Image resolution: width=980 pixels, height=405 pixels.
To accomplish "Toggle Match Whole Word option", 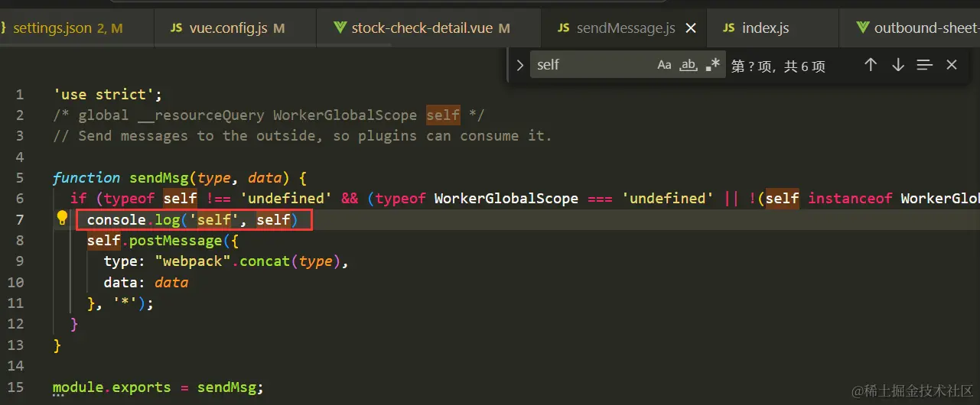I will (x=689, y=65).
